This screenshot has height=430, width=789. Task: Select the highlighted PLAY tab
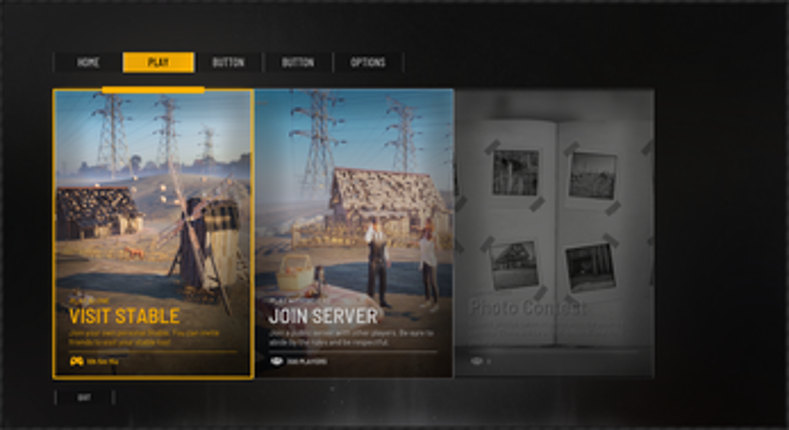(x=159, y=62)
